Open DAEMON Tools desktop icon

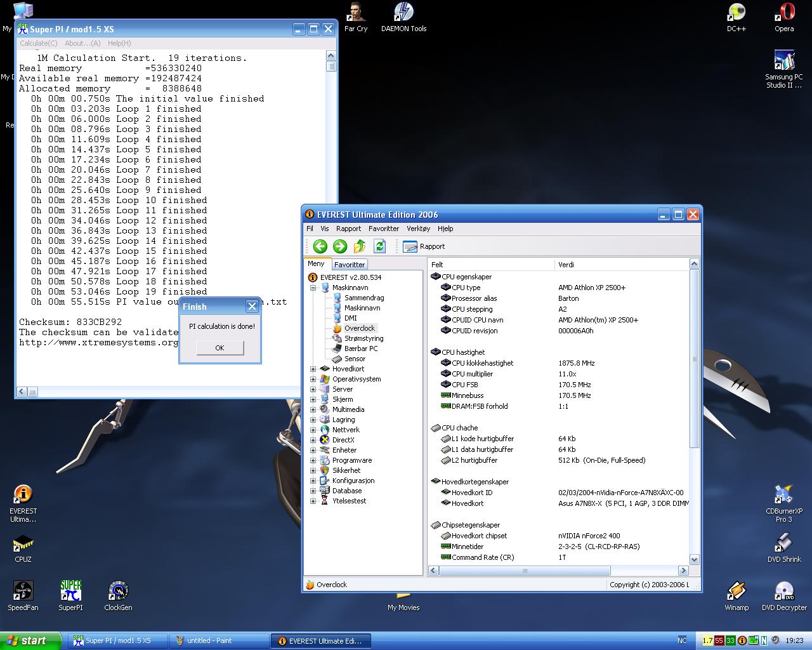(403, 17)
